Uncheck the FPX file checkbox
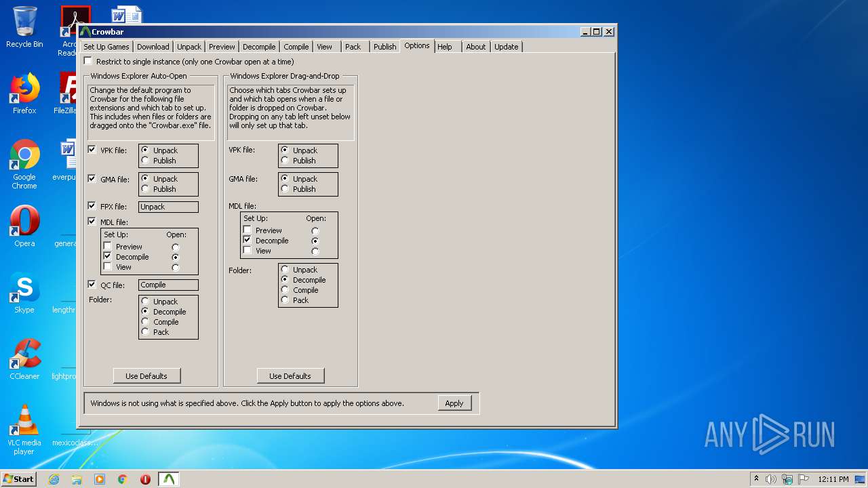 [x=92, y=206]
